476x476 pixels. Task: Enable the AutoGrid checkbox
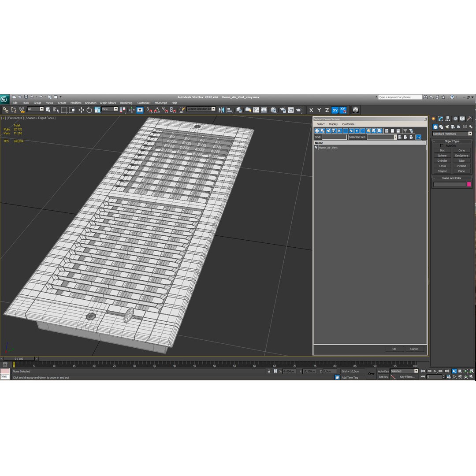[442, 146]
